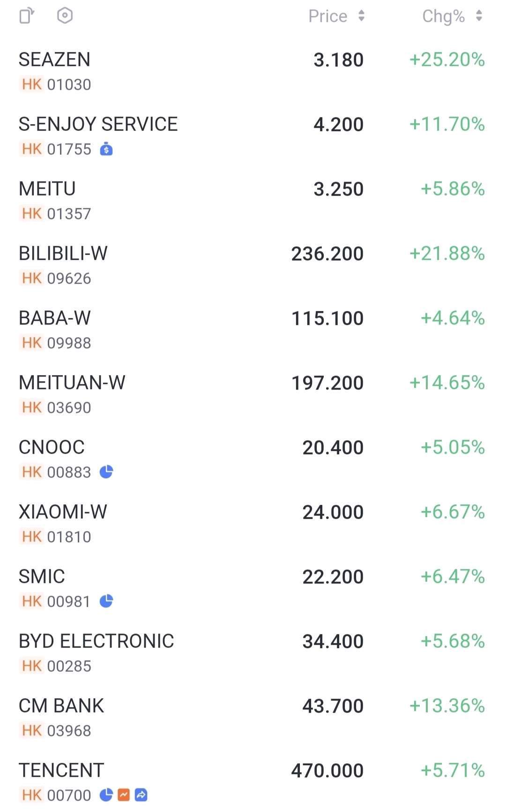506x812 pixels.
Task: Toggle the sort arrows next to Chg%
Action: click(x=479, y=16)
